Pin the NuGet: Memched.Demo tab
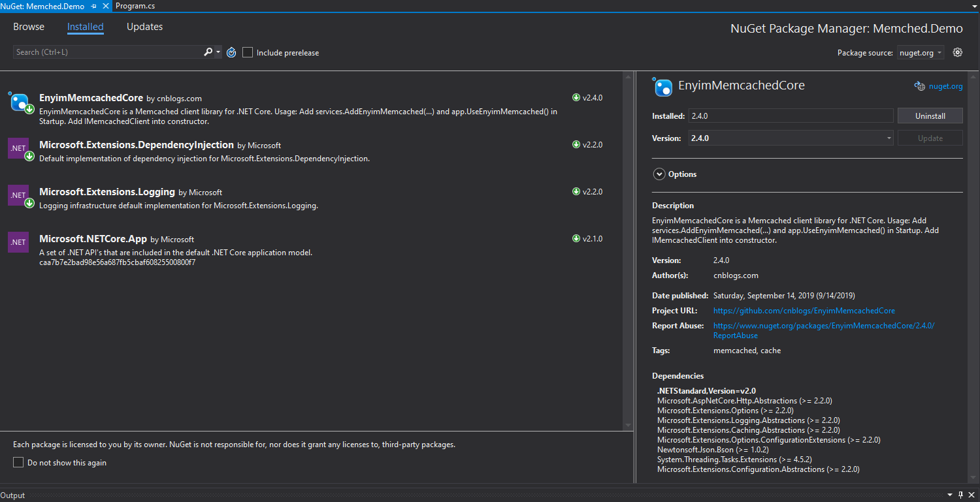 tap(94, 6)
